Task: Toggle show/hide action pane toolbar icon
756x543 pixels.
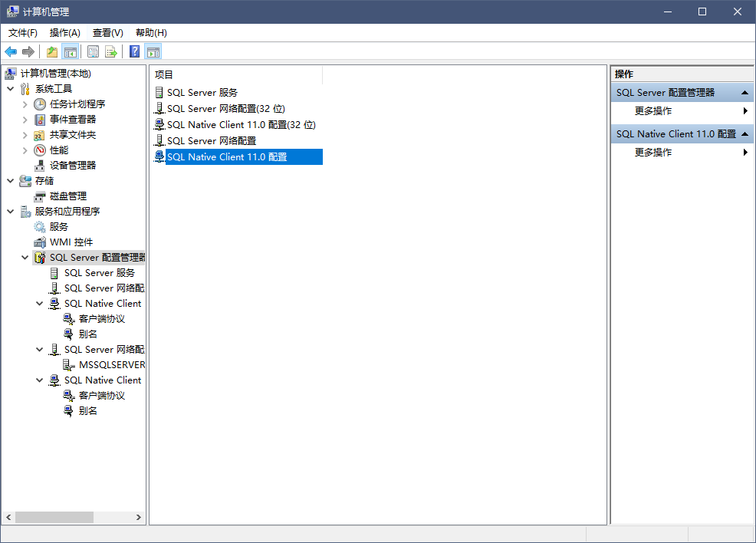Action: point(153,51)
